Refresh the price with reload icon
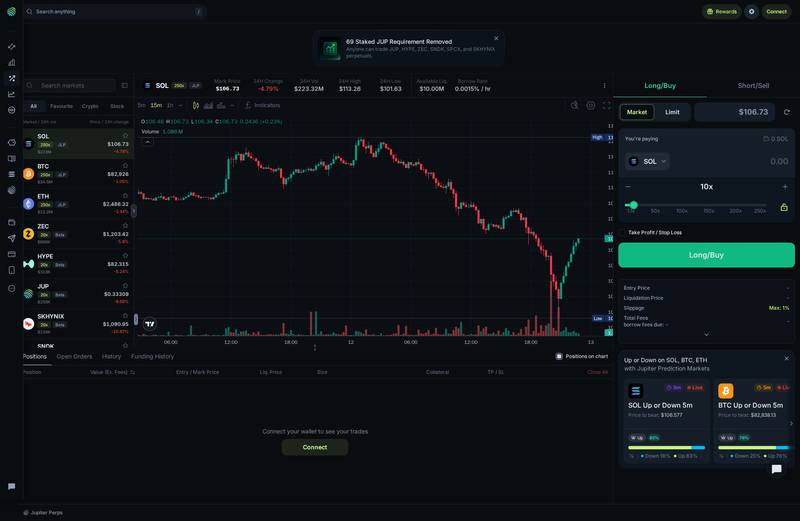800x521 pixels. pos(787,112)
